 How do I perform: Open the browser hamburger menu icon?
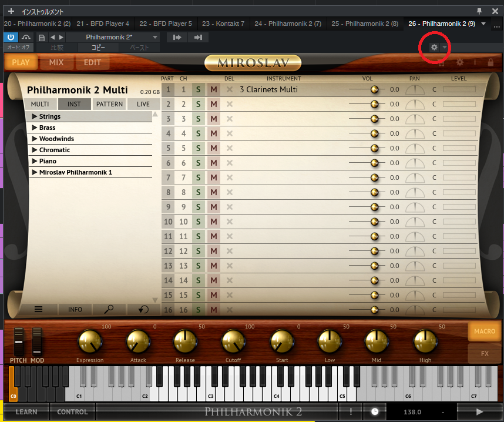point(38,309)
